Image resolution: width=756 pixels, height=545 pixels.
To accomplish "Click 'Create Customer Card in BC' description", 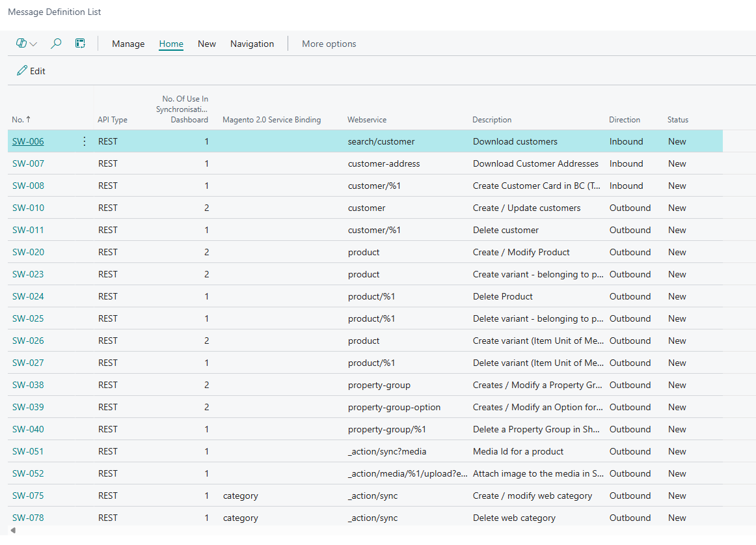I will coord(537,186).
